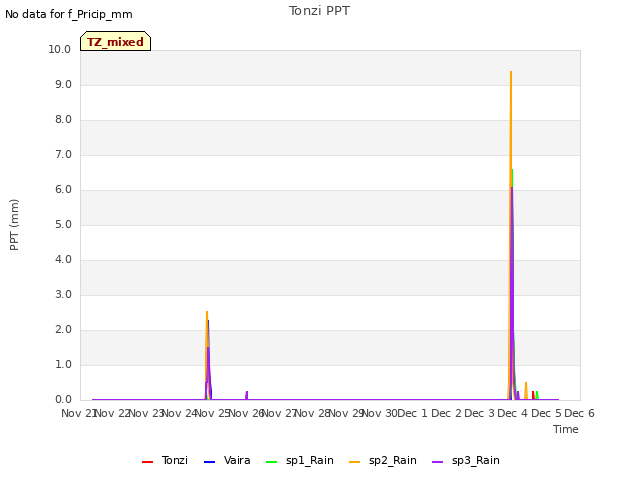Image resolution: width=640 pixels, height=480 pixels.
Task: Select the sp2_Rain legend entry
Action: pos(383,460)
